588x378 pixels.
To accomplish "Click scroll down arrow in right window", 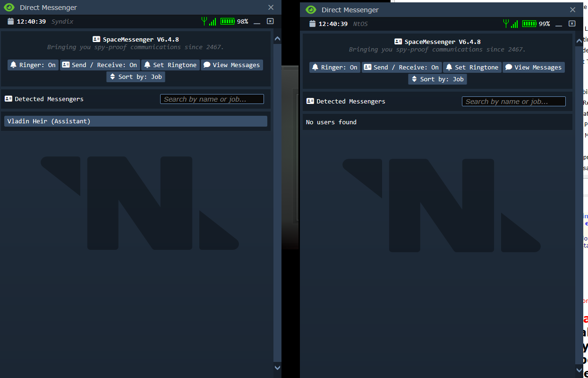I will 579,369.
